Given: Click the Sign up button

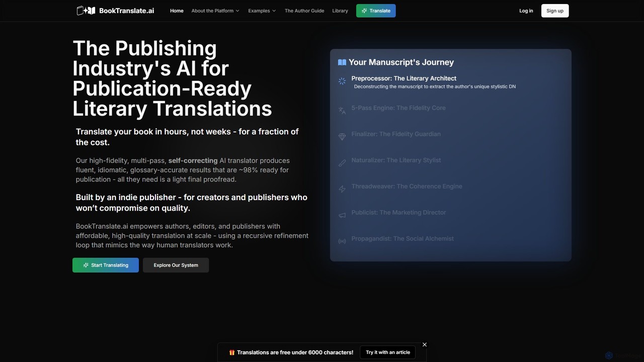Looking at the screenshot, I should [x=555, y=11].
